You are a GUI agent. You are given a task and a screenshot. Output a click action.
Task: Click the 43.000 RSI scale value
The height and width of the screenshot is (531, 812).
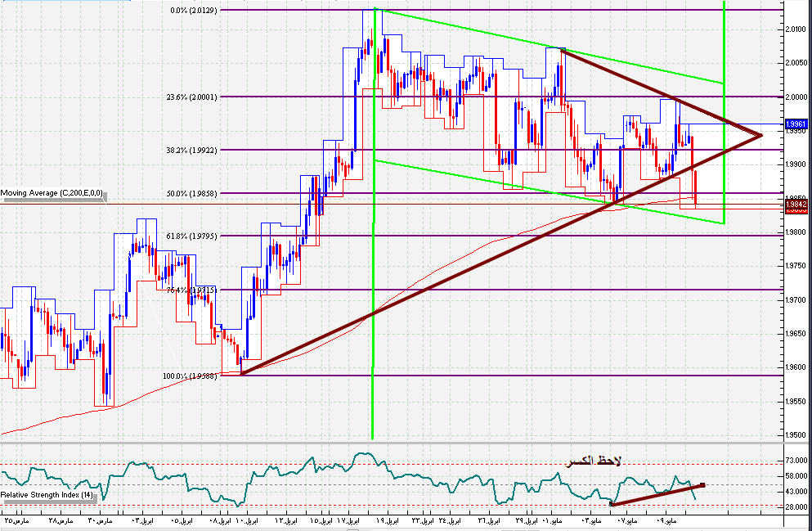(797, 491)
